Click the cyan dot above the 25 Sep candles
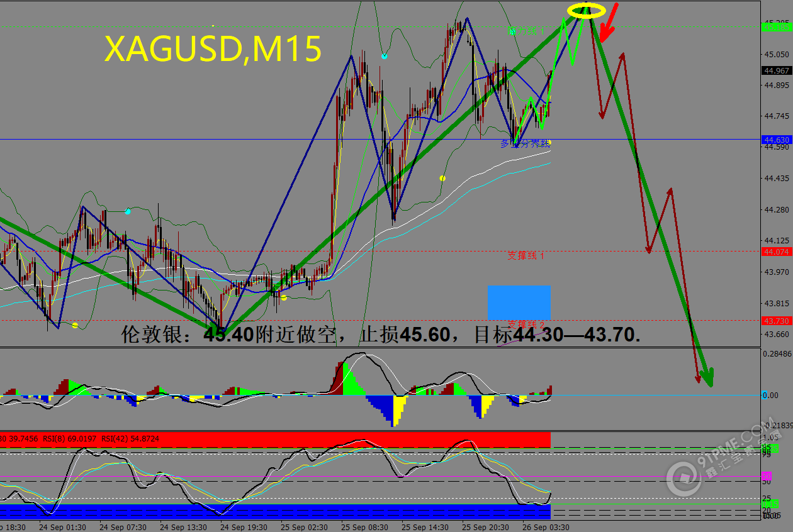 (385, 56)
